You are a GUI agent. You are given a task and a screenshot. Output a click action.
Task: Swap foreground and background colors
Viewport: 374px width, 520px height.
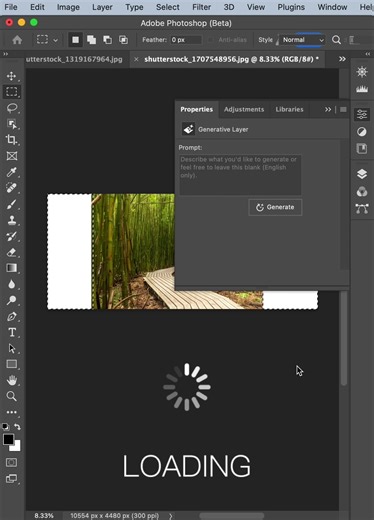17,427
